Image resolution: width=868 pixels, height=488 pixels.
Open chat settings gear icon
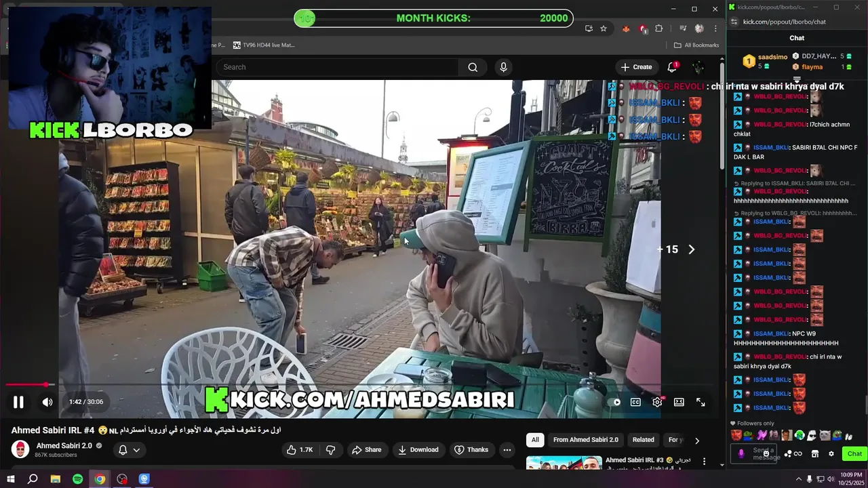coord(831,453)
